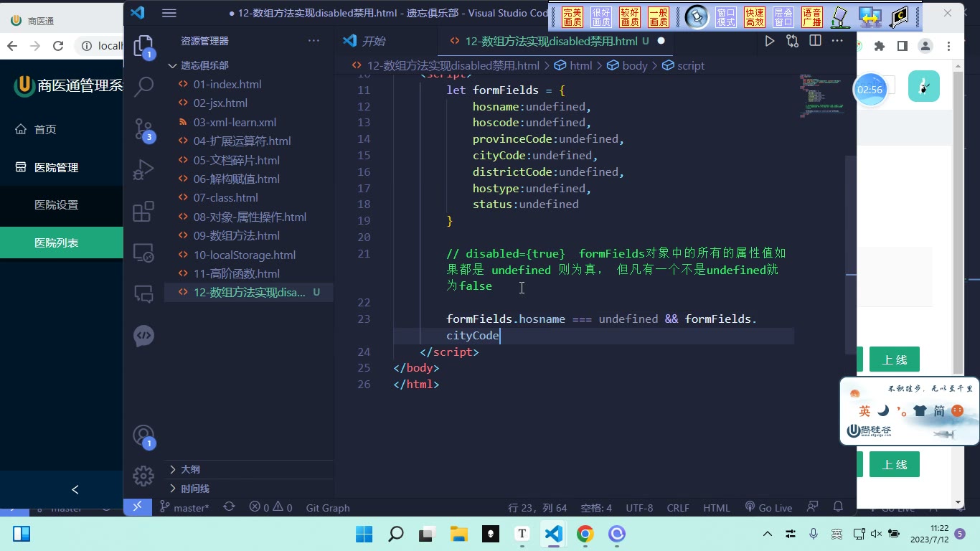Open the Remote Explorer view icon
The image size is (980, 551).
coord(143,253)
